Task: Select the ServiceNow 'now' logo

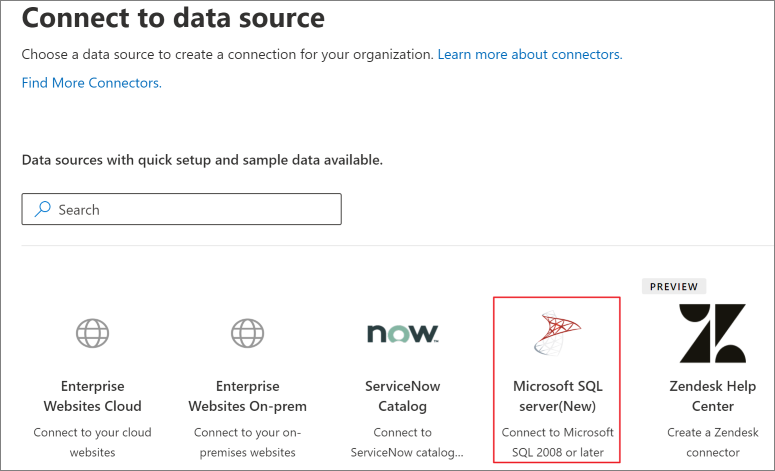Action: coord(402,334)
